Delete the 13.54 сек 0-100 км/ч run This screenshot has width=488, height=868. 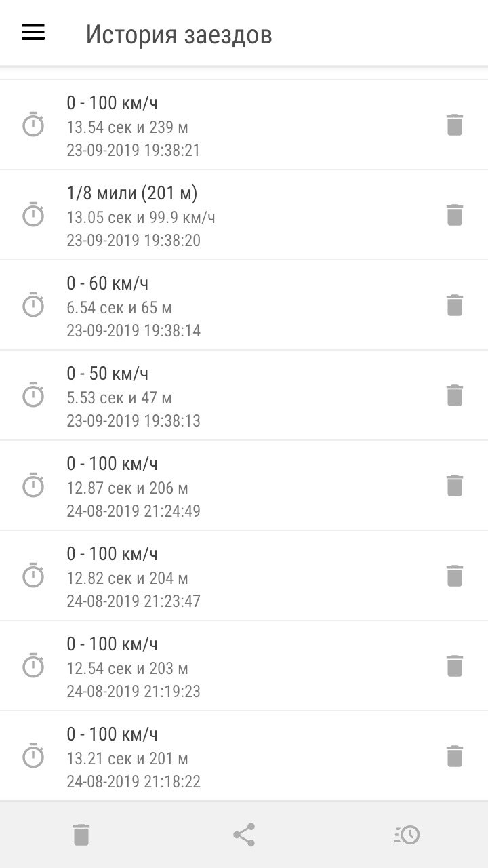tap(454, 125)
